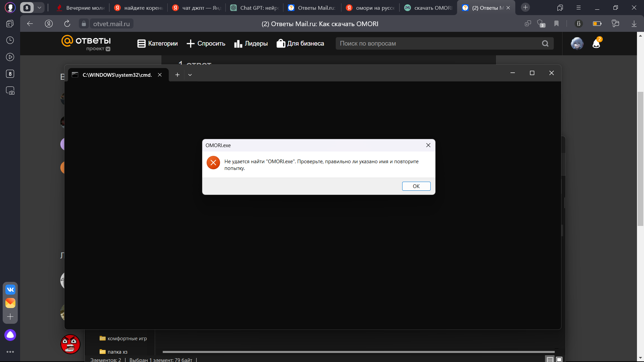
Task: Switch to the омори на русск tab
Action: [x=370, y=8]
